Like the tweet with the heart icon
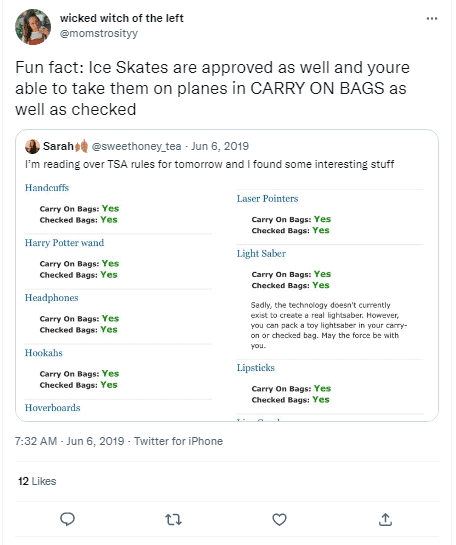 click(279, 520)
